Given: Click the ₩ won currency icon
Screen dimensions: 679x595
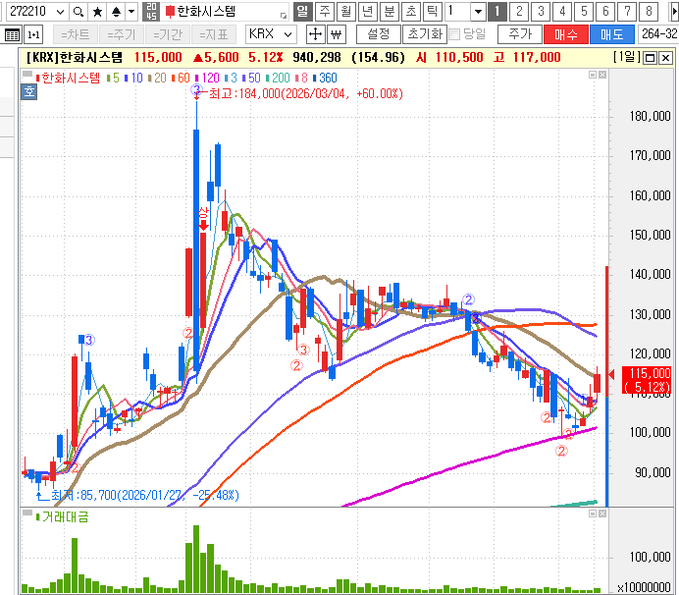Looking at the screenshot, I should click(336, 34).
